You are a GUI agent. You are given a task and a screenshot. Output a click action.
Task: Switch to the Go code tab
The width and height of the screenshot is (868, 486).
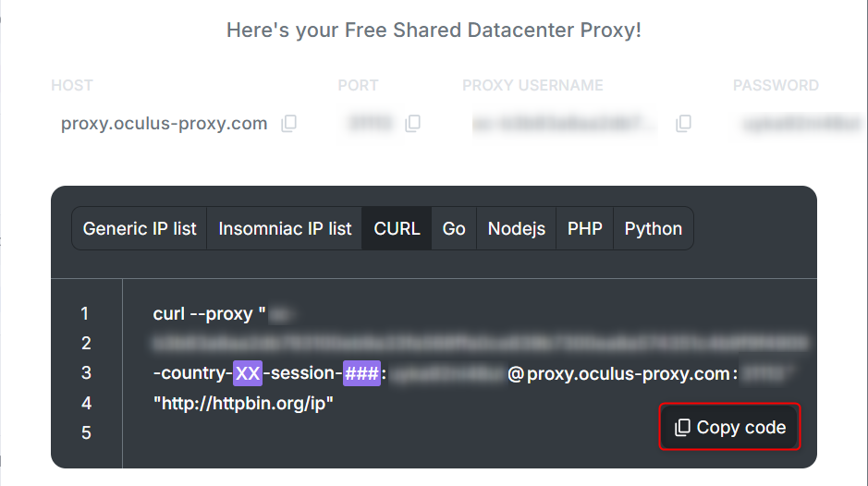454,228
